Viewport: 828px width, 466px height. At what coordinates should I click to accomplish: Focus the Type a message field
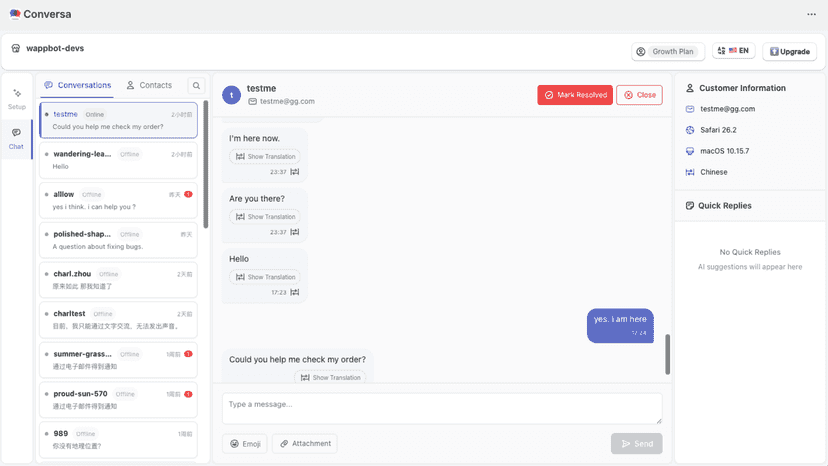coord(442,408)
